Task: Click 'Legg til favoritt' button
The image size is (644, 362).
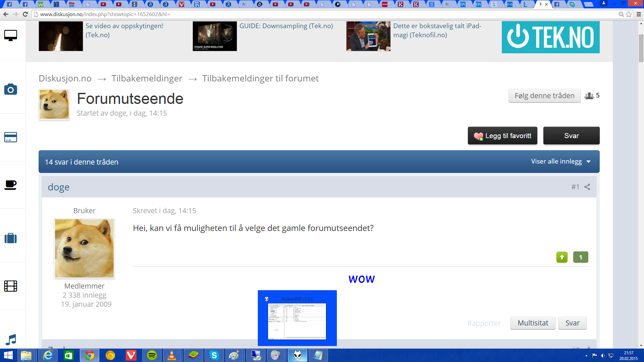Action: pos(502,136)
